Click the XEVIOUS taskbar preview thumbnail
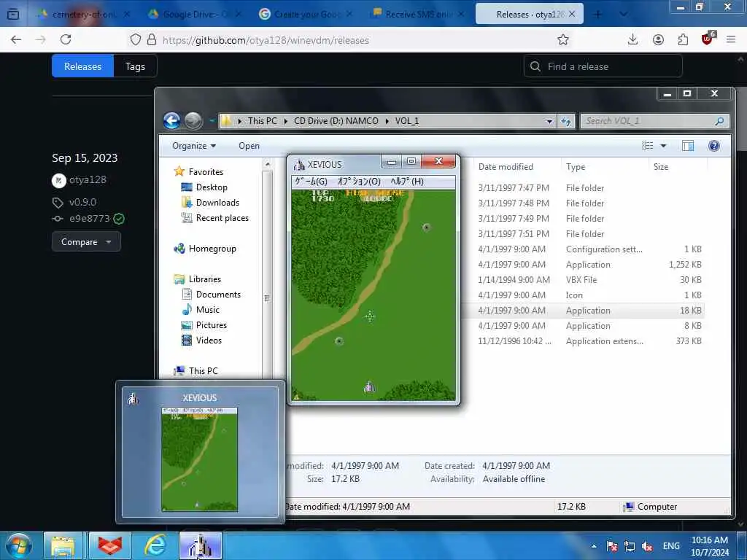 click(x=200, y=452)
